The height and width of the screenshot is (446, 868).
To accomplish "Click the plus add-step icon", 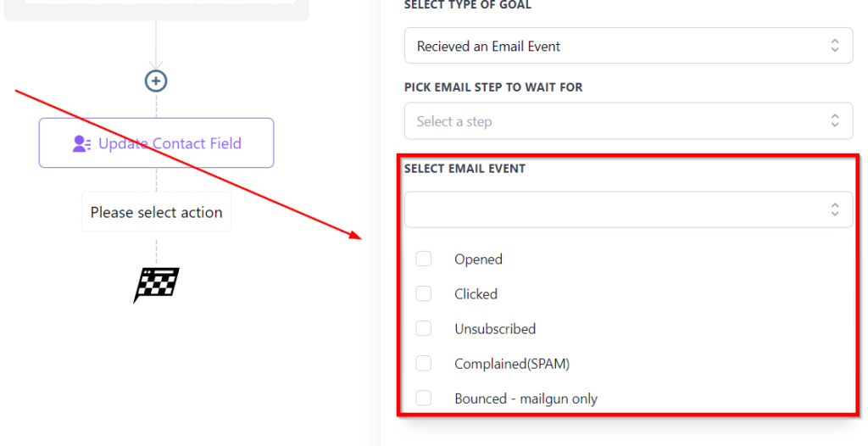I will (x=156, y=81).
